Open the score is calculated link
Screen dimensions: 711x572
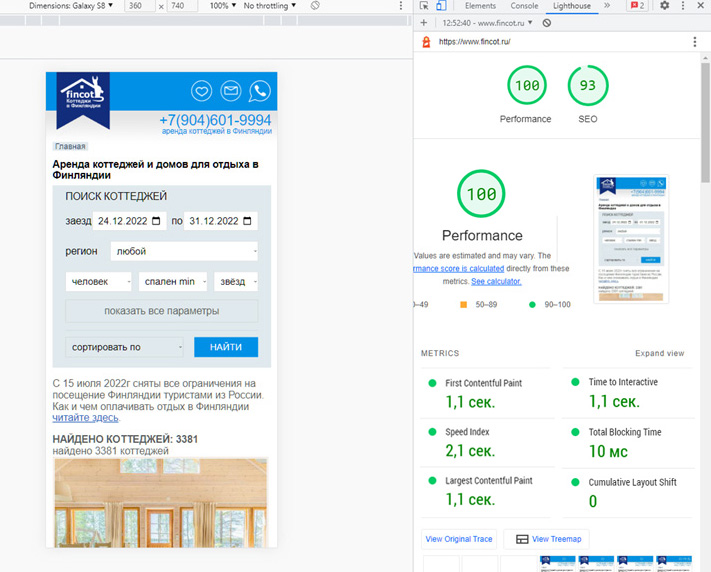[459, 269]
